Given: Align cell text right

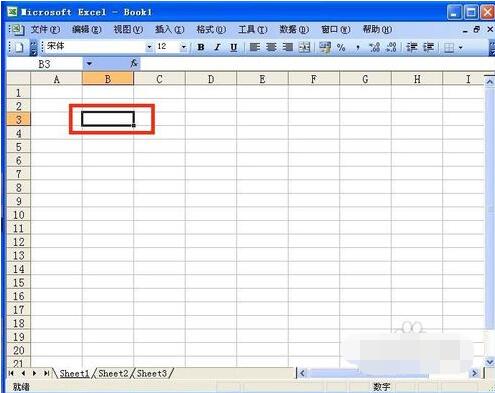Looking at the screenshot, I should click(288, 47).
